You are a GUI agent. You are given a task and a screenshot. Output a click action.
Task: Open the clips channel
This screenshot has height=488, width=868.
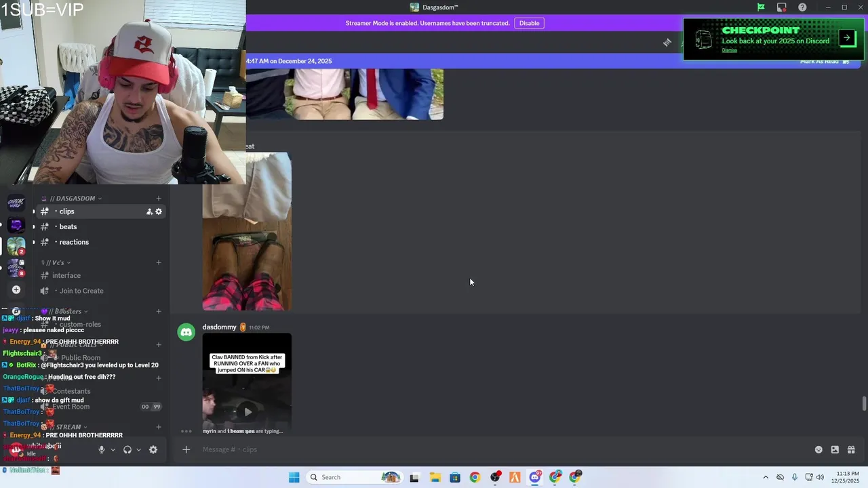[x=102, y=211]
